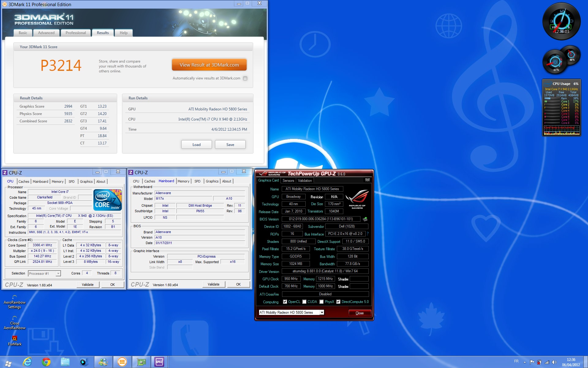
Task: Launch Google Chrome from the taskbar
Action: (x=46, y=362)
